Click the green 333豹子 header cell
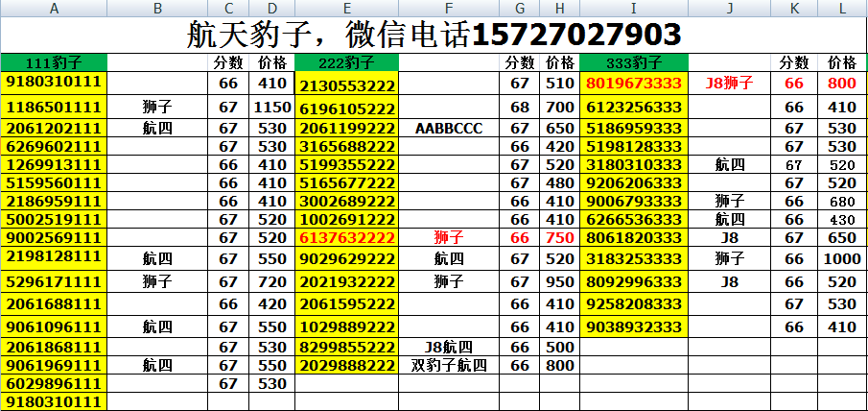Viewport: 868px width, 411px height. tap(633, 62)
